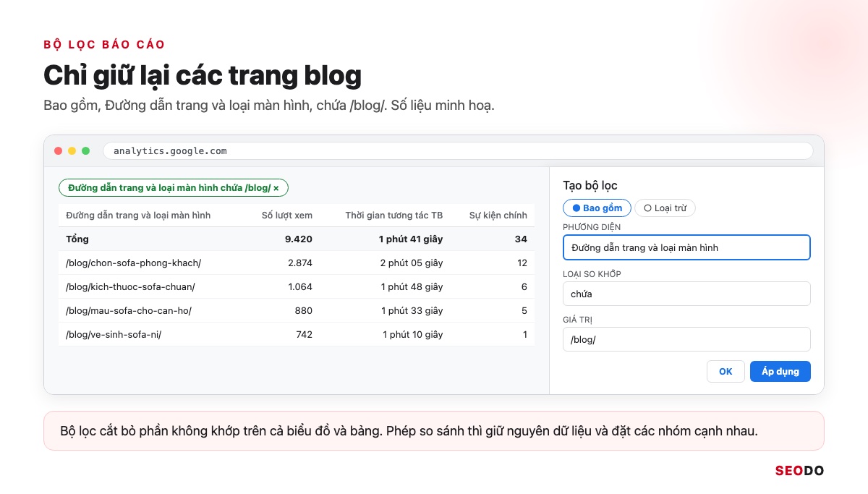868x494 pixels.
Task: Click the views value 1.064
Action: tap(300, 286)
